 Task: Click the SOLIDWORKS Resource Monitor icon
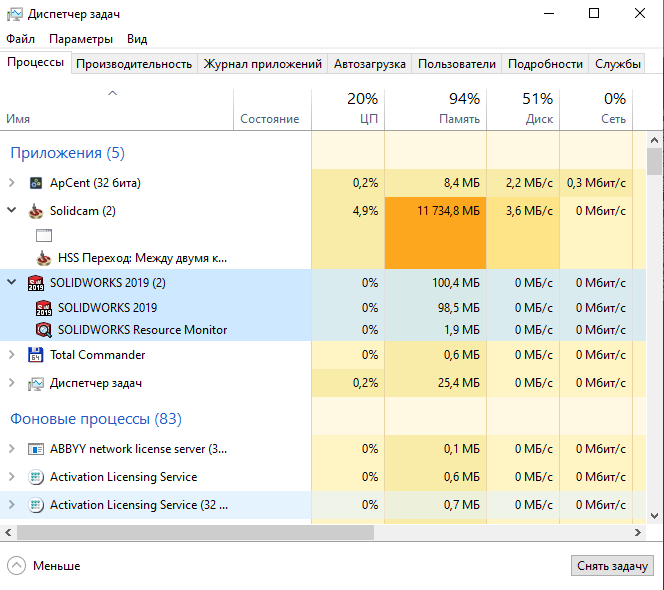point(43,329)
